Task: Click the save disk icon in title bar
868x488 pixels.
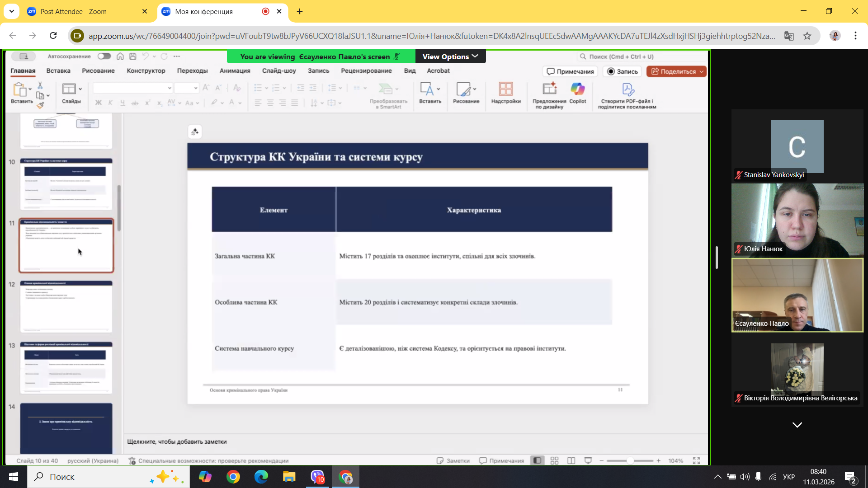Action: click(133, 56)
